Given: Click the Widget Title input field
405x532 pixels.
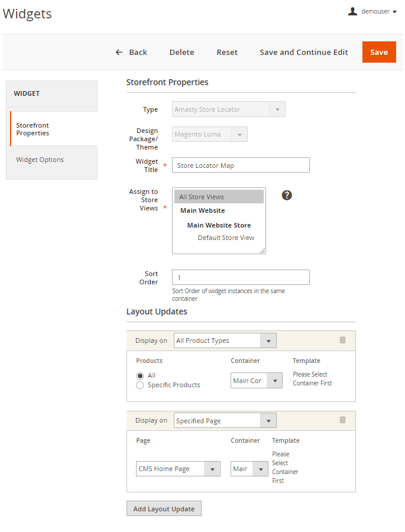Looking at the screenshot, I should click(x=241, y=166).
